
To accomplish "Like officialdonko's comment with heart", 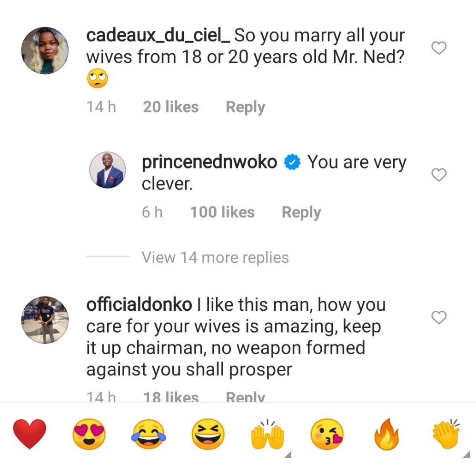I will click(x=438, y=317).
